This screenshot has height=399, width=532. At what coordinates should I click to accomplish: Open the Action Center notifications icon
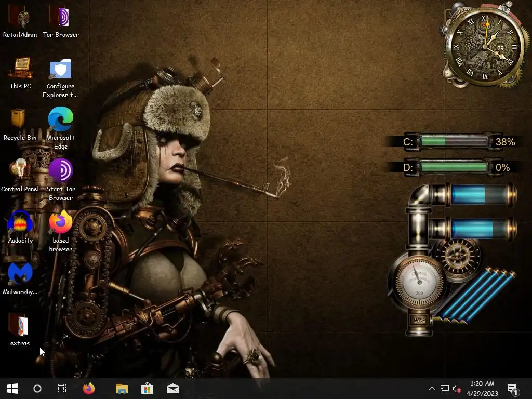(513, 389)
